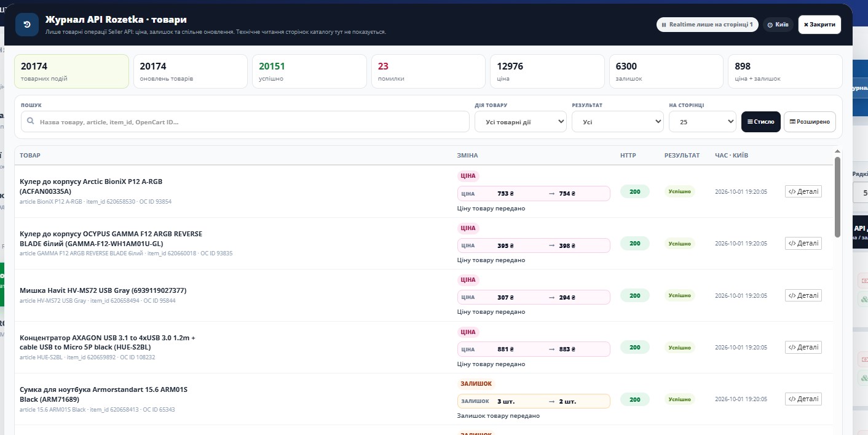Open Деталі for Arctic BioniX P12 cooler
This screenshot has height=435, width=868.
click(803, 191)
